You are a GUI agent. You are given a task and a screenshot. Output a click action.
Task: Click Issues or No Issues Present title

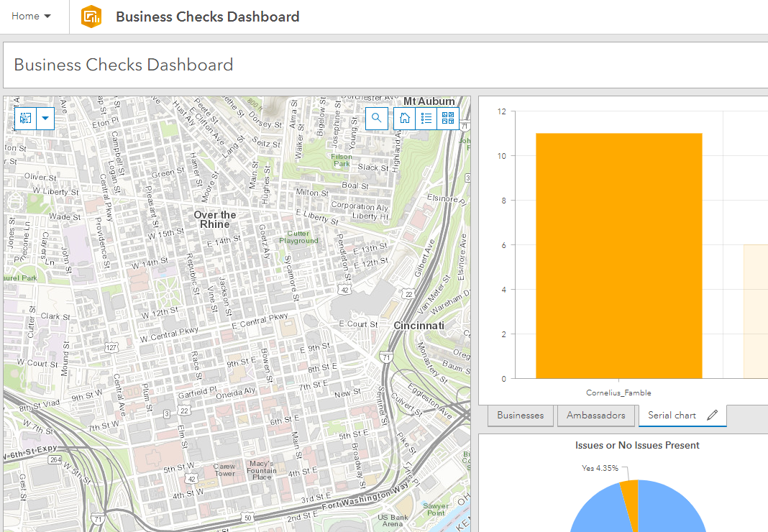click(637, 445)
